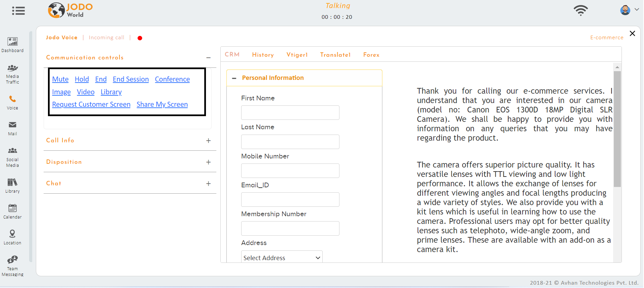Open Team Messaging in the sidebar
Screen dimensions: 644x288
pyautogui.click(x=12, y=266)
